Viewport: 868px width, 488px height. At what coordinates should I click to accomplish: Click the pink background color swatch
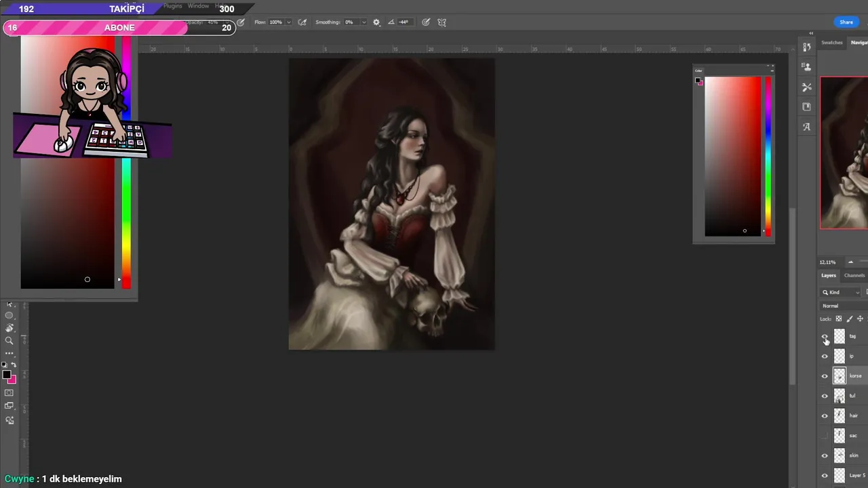[x=12, y=380]
